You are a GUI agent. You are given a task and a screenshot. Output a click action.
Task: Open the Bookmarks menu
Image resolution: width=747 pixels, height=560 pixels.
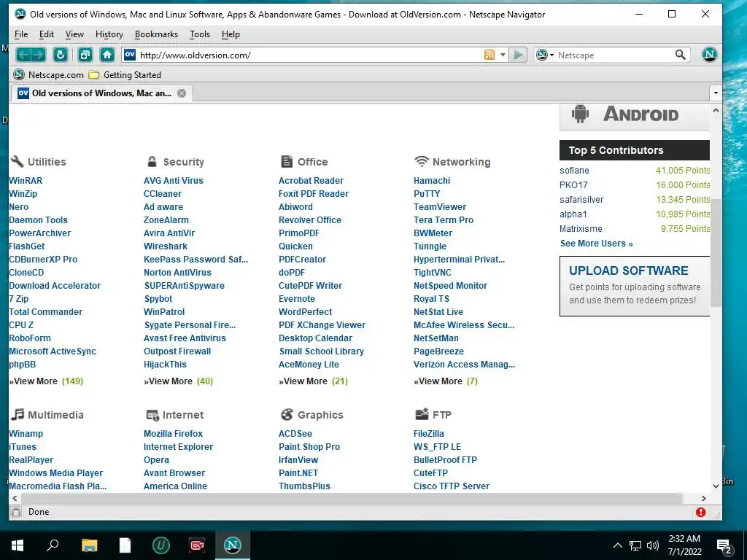coord(156,34)
